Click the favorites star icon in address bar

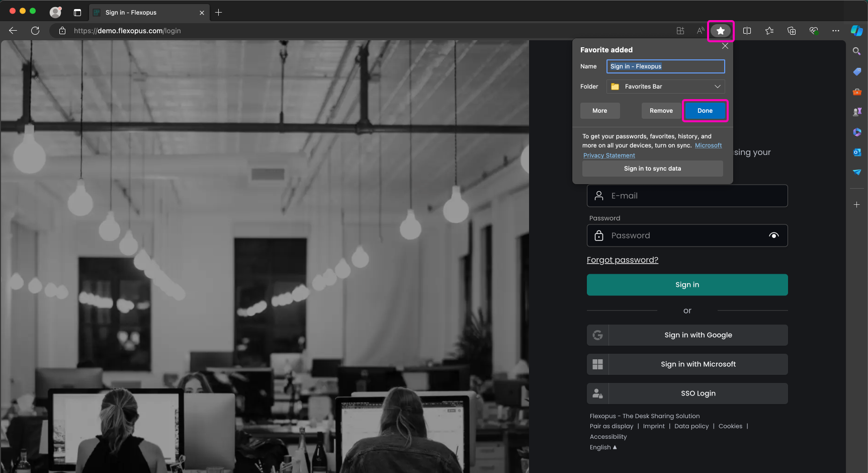point(720,31)
